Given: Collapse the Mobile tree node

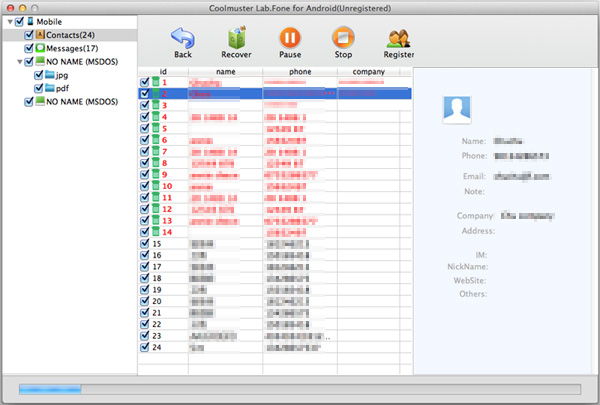Looking at the screenshot, I should [10, 22].
